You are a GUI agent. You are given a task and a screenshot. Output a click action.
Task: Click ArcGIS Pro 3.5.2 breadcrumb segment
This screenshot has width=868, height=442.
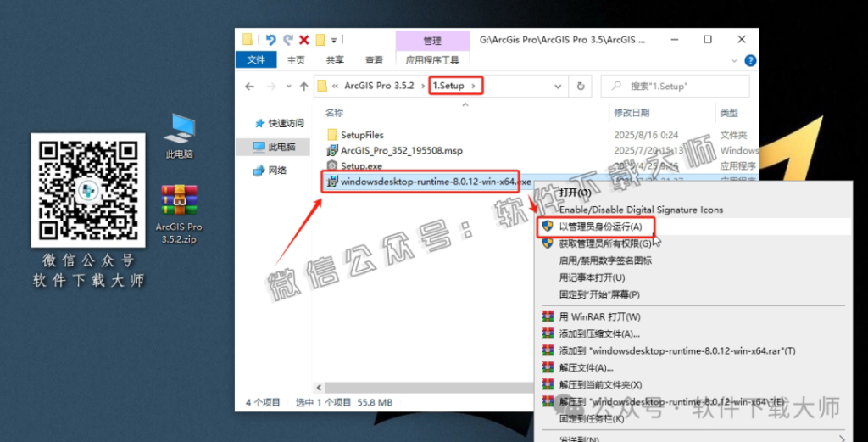(379, 86)
